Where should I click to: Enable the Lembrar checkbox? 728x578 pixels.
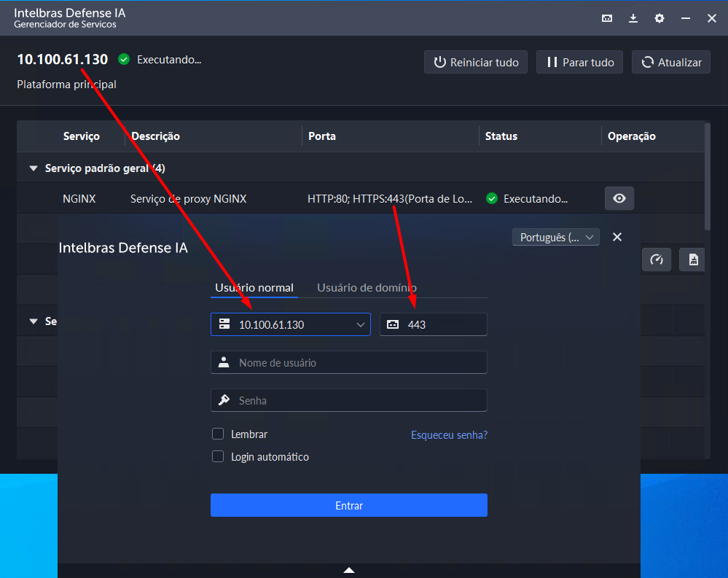coord(218,434)
